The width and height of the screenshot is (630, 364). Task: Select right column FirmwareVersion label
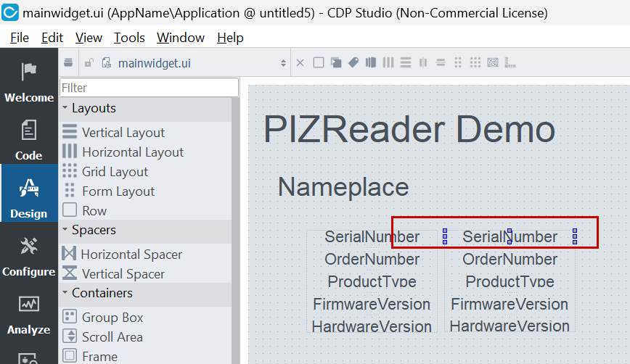[x=510, y=305]
